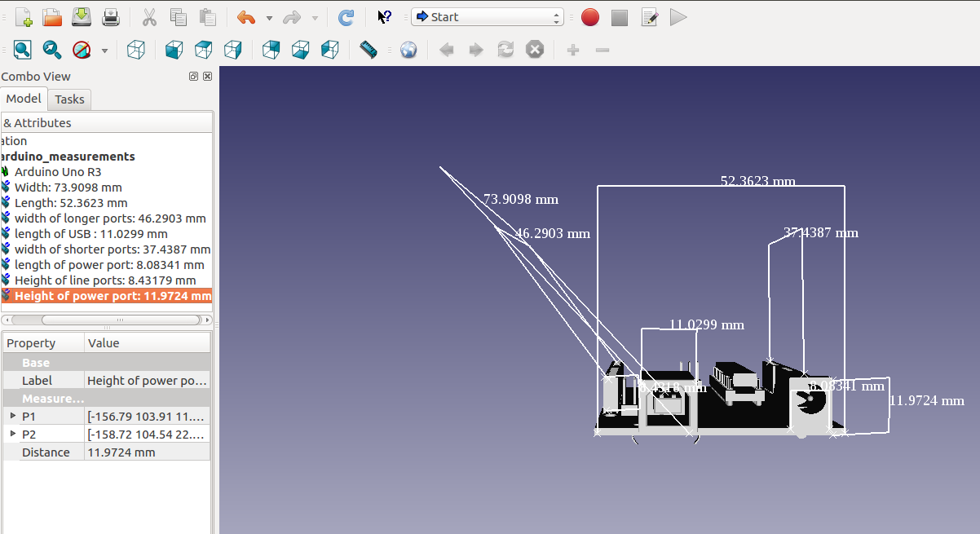Open the undo history dropdown arrow

[269, 17]
